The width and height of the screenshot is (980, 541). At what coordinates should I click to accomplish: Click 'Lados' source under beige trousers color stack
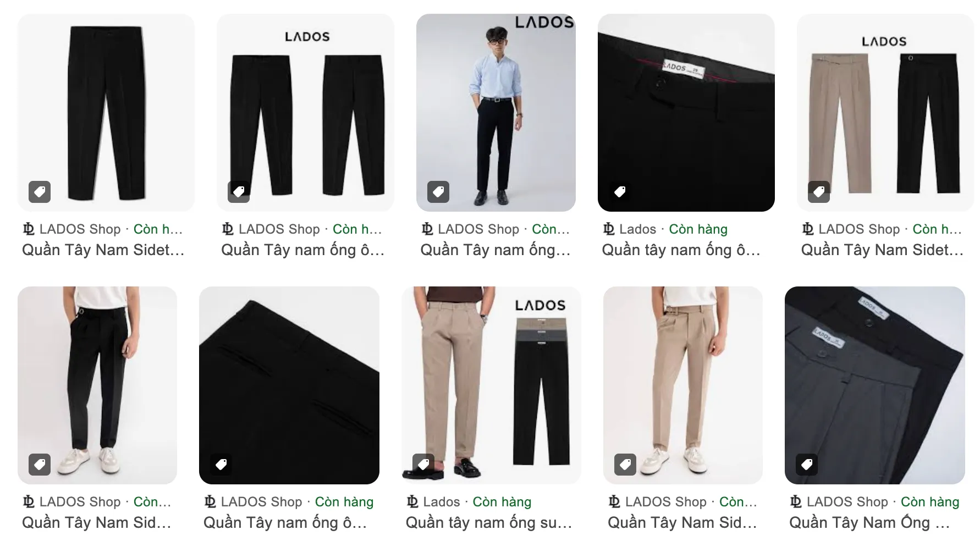442,501
